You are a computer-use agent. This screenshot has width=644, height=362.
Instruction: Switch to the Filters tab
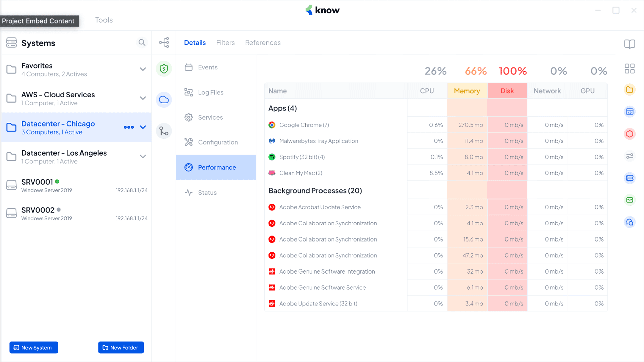tap(225, 43)
